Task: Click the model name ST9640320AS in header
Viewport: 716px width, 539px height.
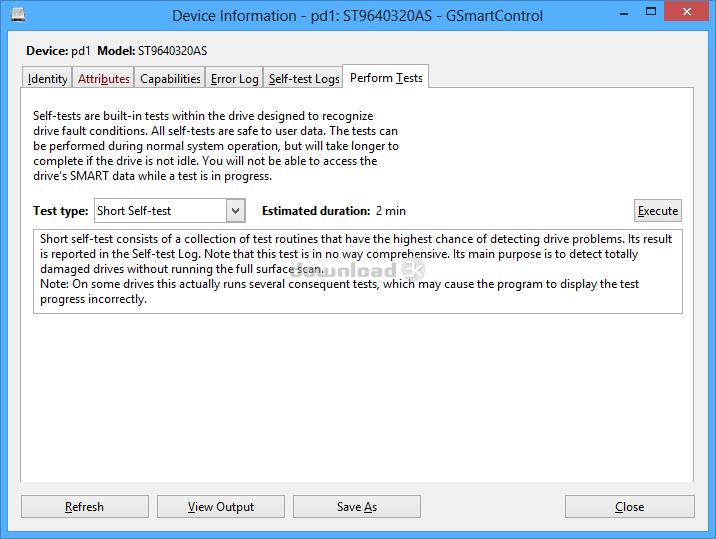Action: point(173,51)
